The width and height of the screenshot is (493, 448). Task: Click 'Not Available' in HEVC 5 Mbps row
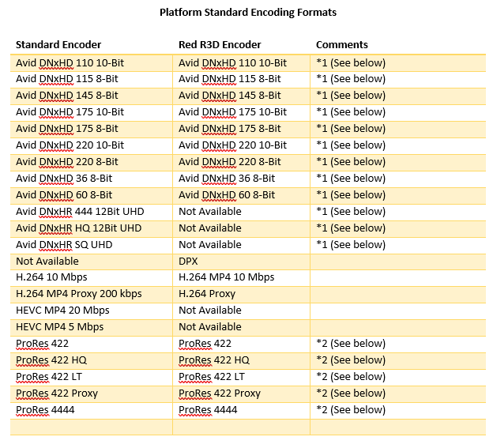point(210,327)
